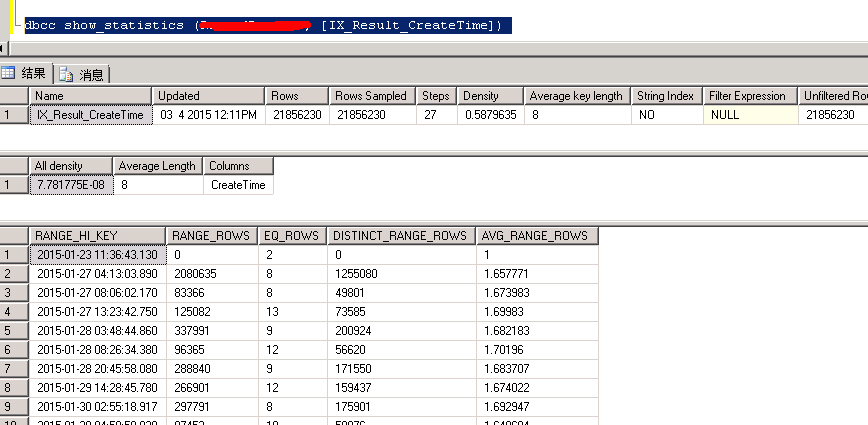Click the CreateTime columns cell
868x425 pixels.
click(238, 185)
